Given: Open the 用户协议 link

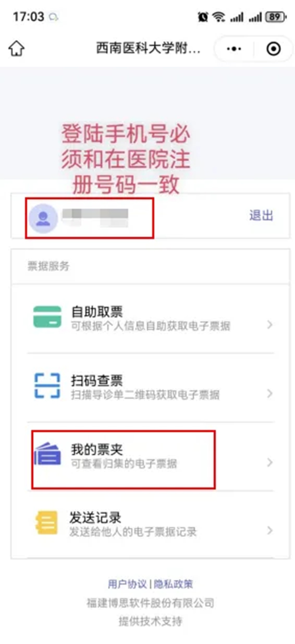Looking at the screenshot, I should click(127, 584).
